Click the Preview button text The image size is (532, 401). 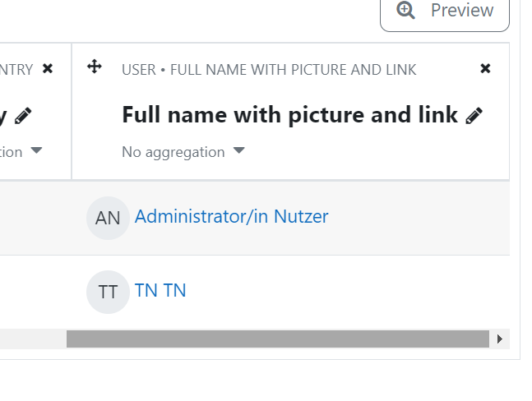[x=462, y=10]
